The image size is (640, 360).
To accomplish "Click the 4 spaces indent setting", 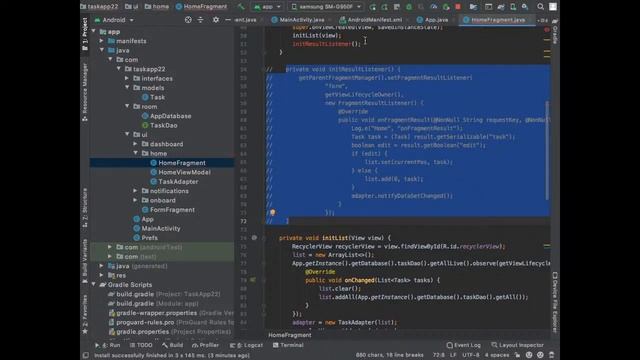I will tap(497, 355).
